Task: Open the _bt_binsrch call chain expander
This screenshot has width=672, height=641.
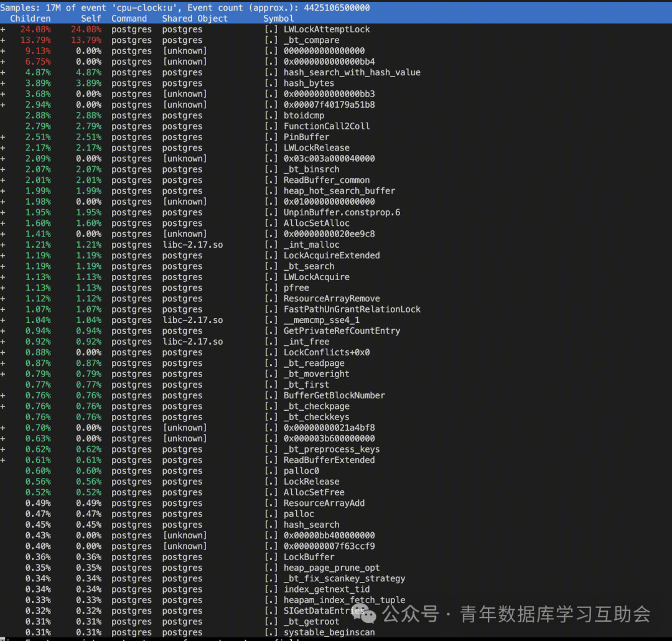Action: [x=3, y=169]
